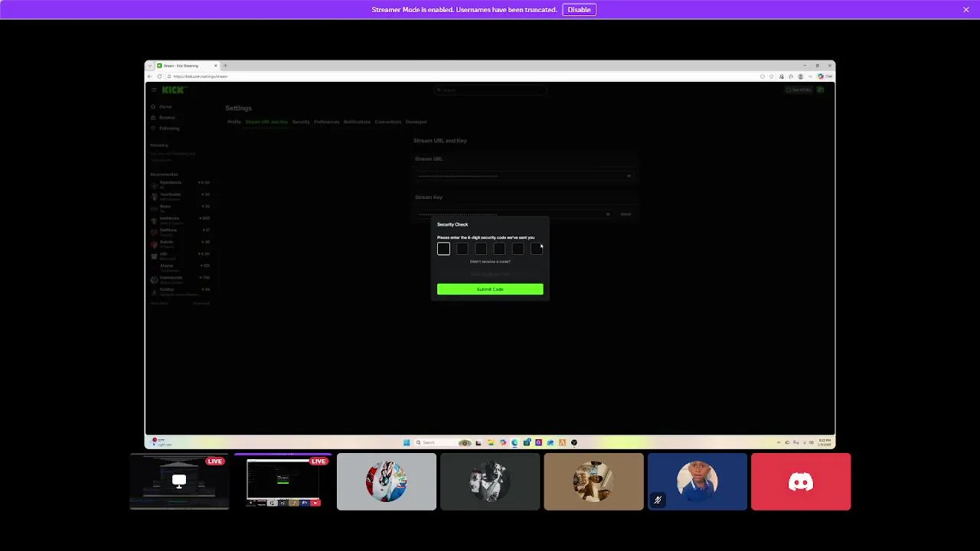Click the taskbar clock and date
Viewport: 980px width, 551px height.
pos(825,442)
